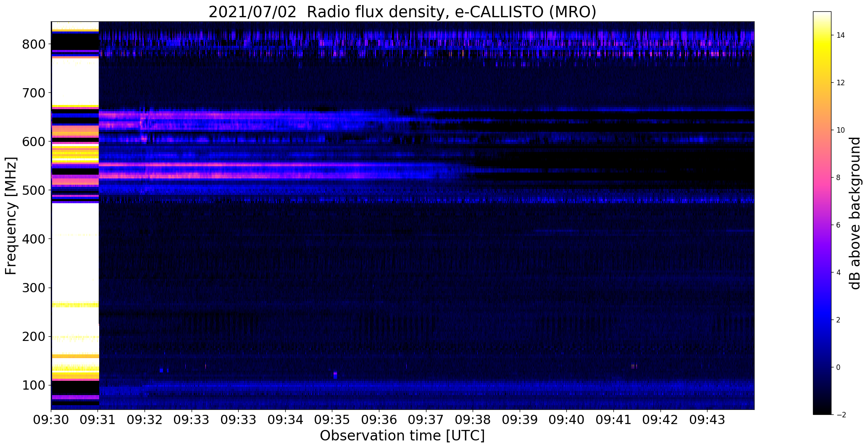Click the 09:32 time tick label

145,420
